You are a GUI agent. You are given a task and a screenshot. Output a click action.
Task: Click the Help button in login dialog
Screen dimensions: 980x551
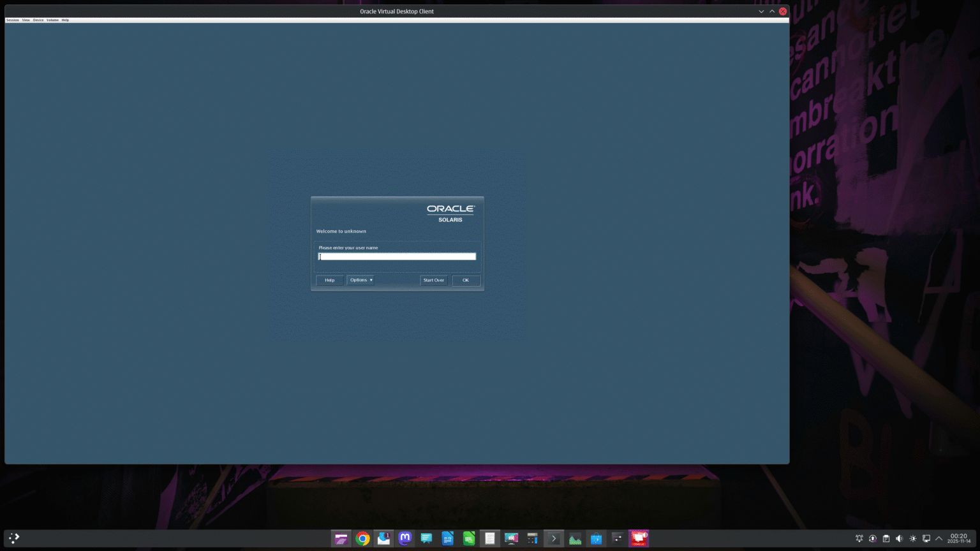(x=329, y=281)
